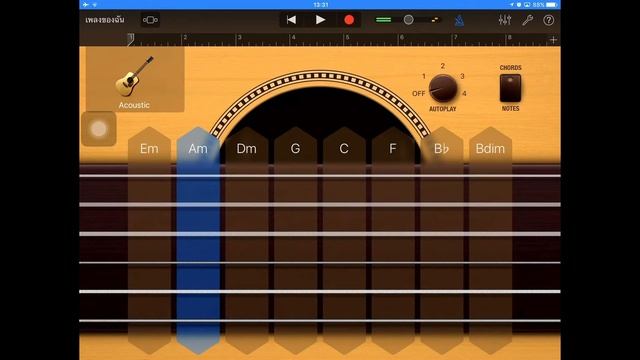Tap the round button below Acoustic
The image size is (640, 360).
coord(99,129)
